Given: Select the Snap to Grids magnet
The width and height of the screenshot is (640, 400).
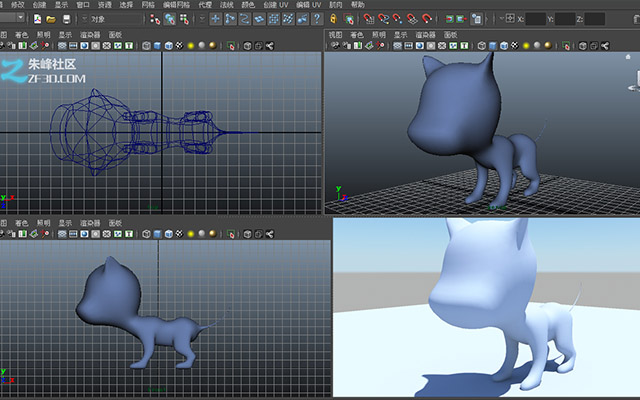Looking at the screenshot, I should click(369, 19).
